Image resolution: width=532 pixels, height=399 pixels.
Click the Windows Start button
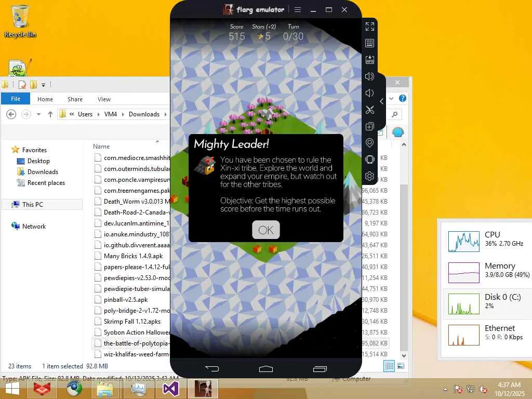pos(12,389)
